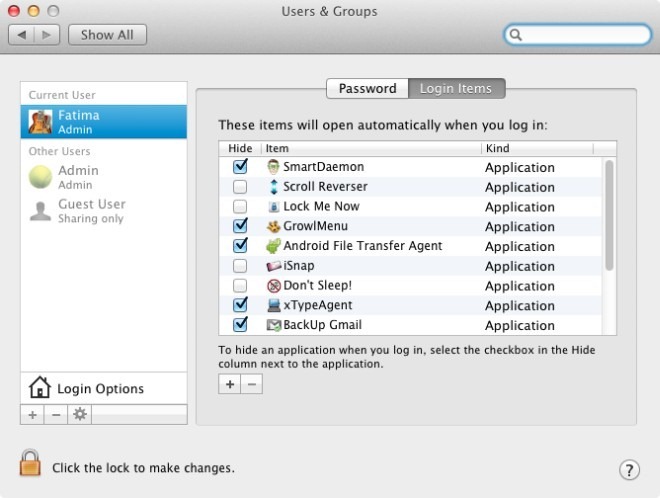
Task: Click the Login Options house icon
Action: (x=40, y=388)
